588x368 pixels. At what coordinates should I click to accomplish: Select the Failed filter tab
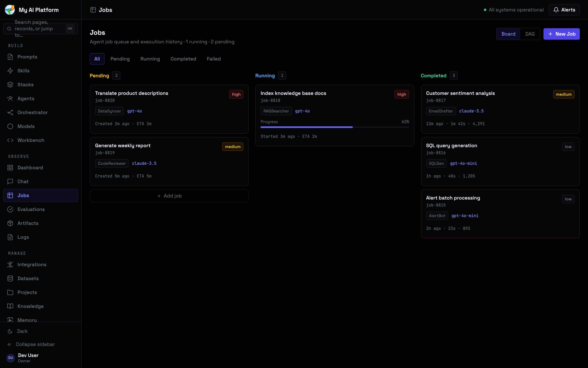tap(214, 59)
